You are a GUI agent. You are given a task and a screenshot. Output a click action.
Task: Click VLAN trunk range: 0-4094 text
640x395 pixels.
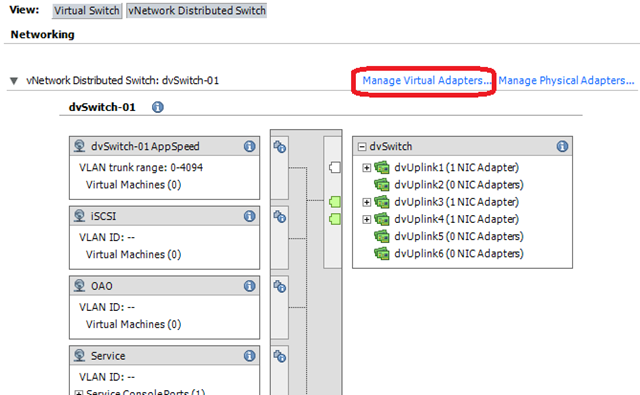[x=141, y=168]
